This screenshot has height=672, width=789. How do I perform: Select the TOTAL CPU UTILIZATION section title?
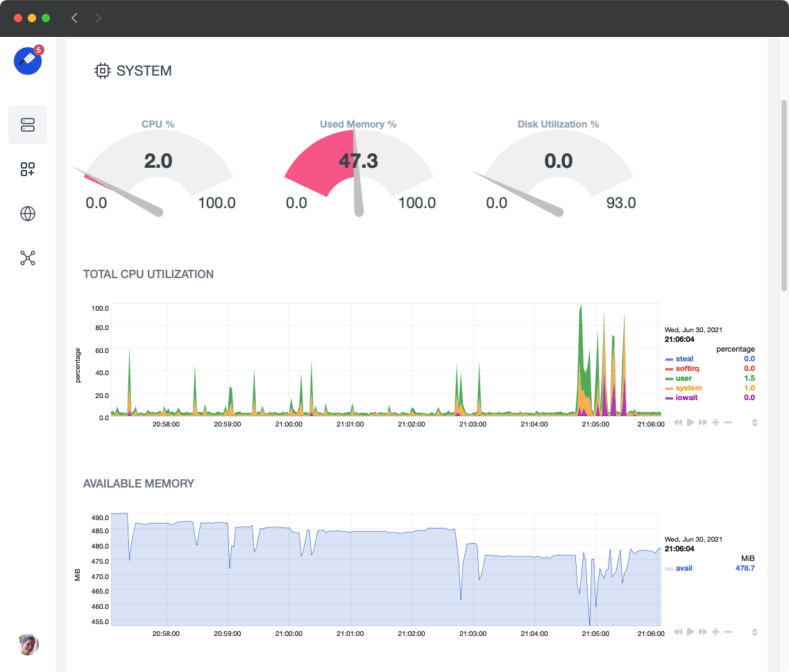148,274
